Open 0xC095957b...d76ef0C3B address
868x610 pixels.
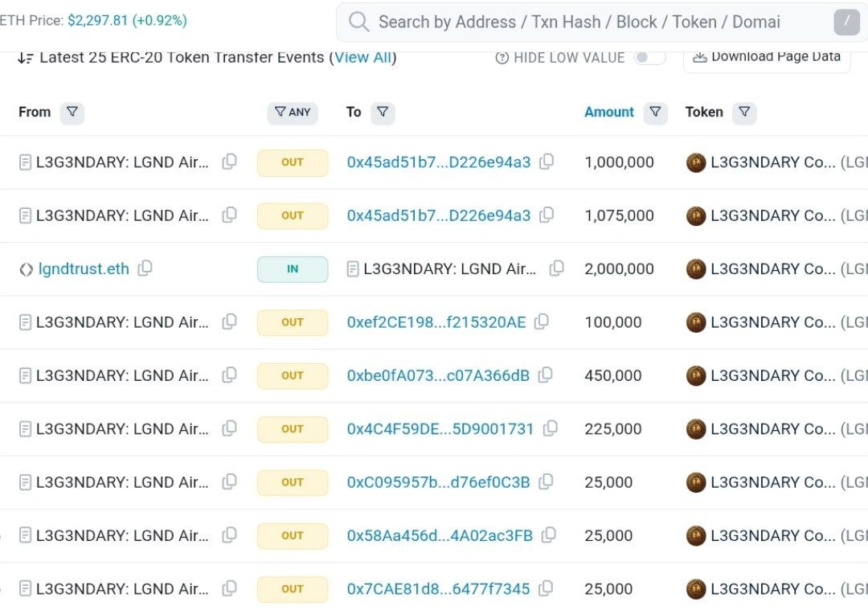coord(439,482)
